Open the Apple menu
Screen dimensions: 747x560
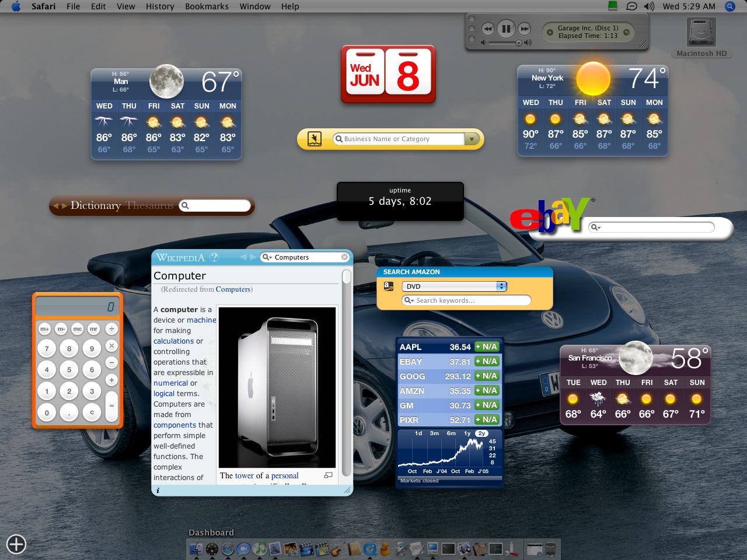(16, 6)
